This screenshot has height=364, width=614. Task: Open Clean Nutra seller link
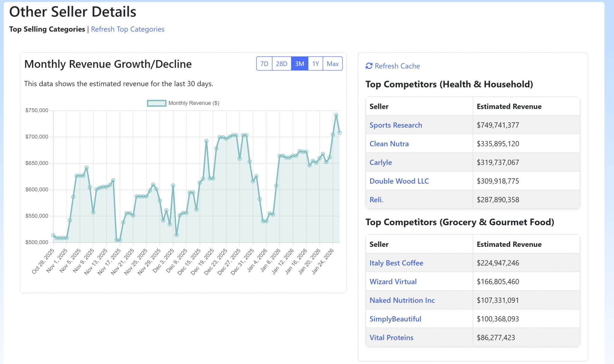click(x=389, y=144)
